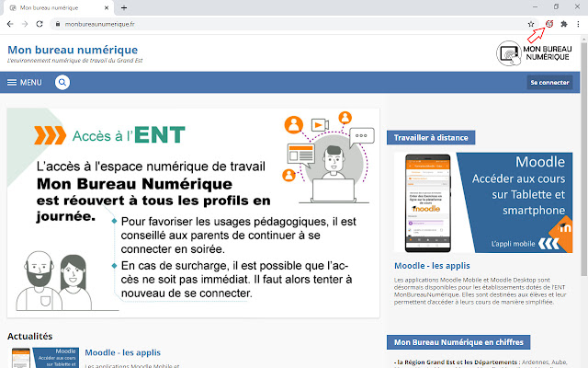Click the browser forward arrow
Viewport: 588px width, 368px height.
point(25,24)
